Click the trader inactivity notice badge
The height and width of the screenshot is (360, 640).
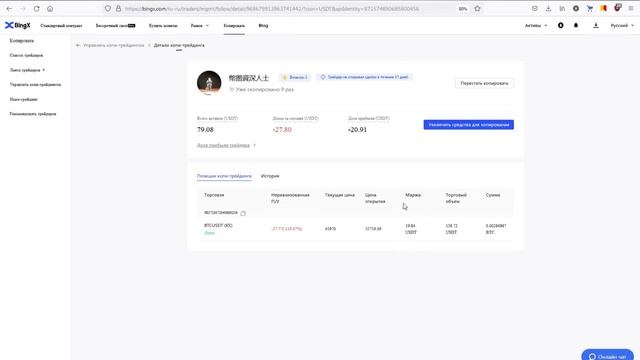pos(364,77)
